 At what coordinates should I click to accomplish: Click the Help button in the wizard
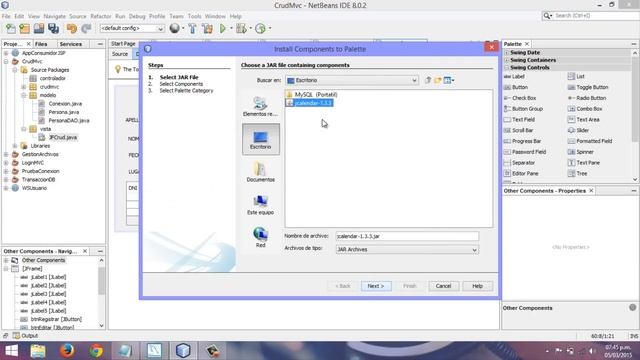coord(478,286)
